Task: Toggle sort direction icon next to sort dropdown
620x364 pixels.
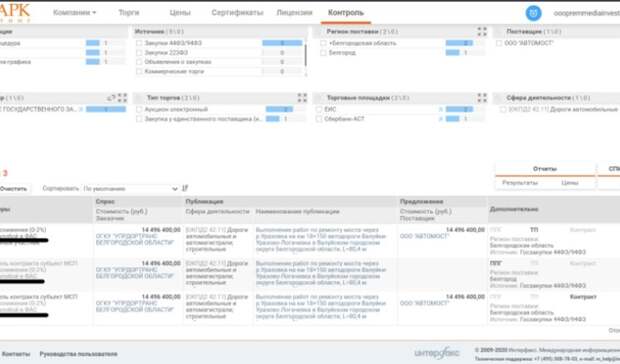Action: 185,189
